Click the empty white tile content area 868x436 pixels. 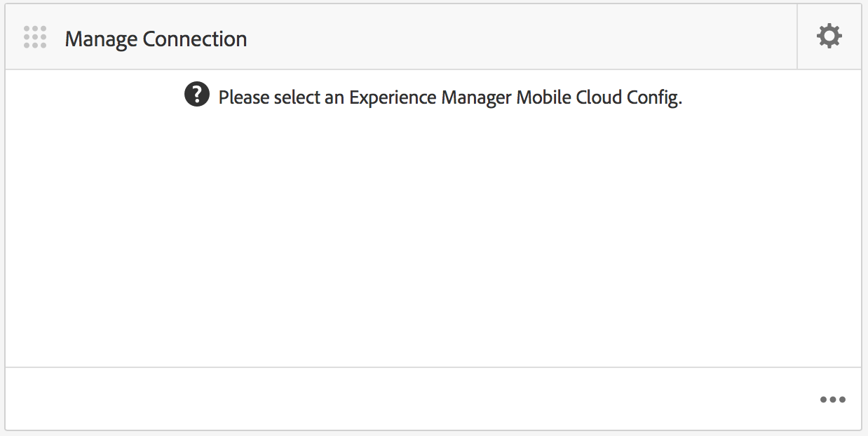click(x=433, y=238)
